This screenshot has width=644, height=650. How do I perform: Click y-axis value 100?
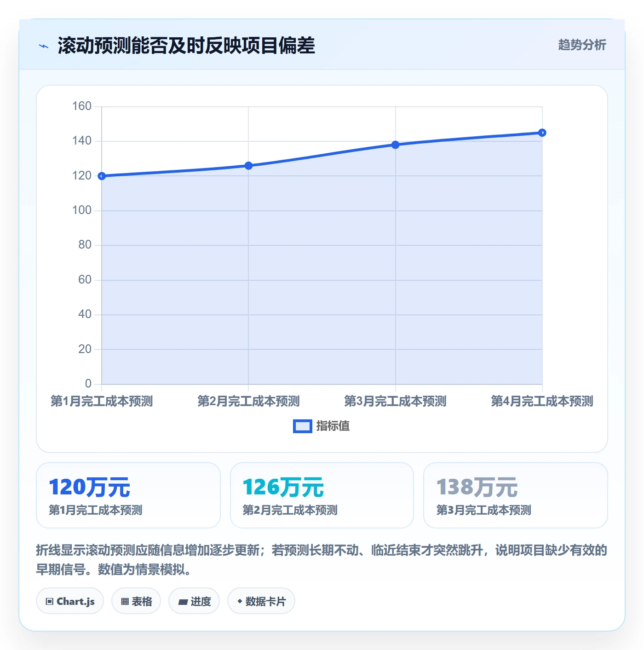click(x=82, y=210)
